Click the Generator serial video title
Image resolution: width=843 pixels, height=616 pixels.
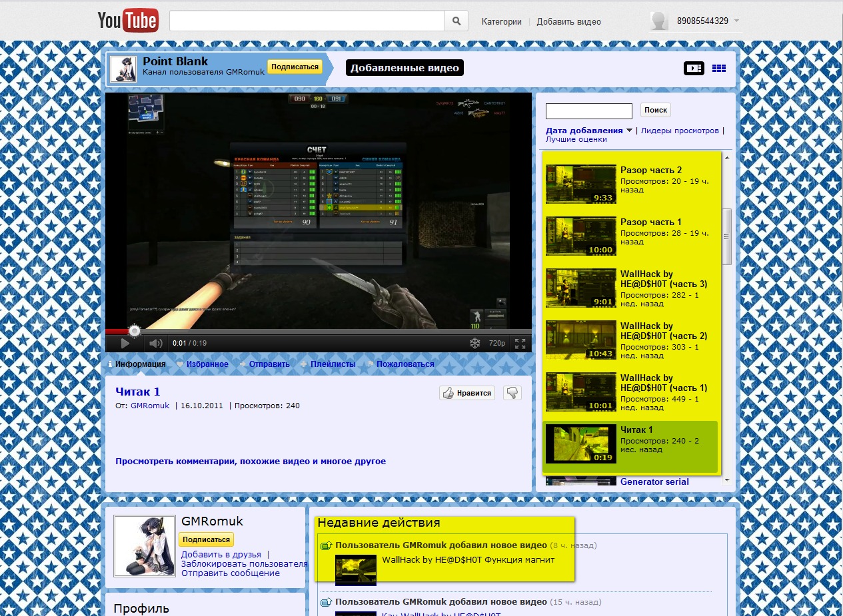[654, 481]
